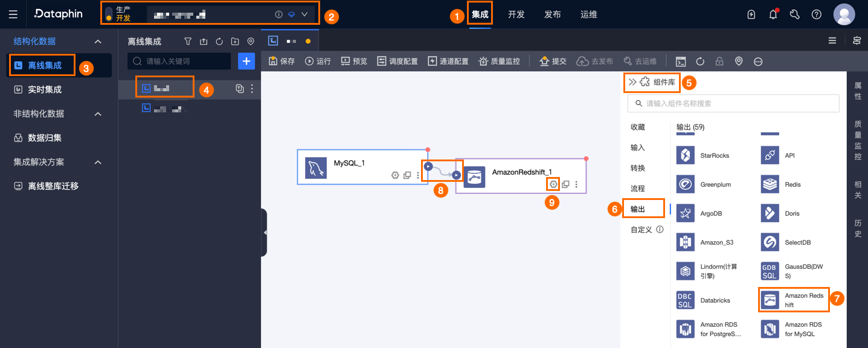868x348 pixels.
Task: Click the toolbar location pin icon
Action: [x=739, y=61]
